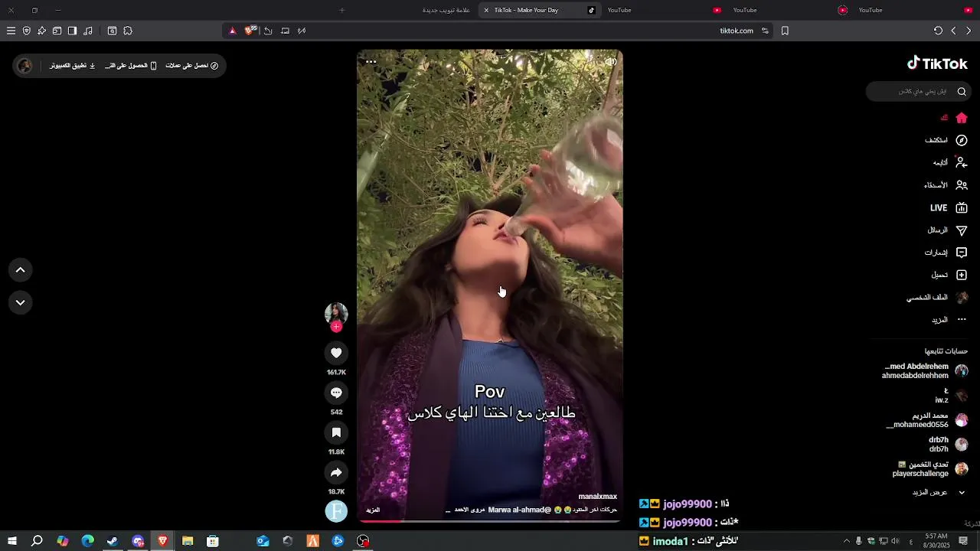
Task: Switch to the 'علامة تبويب جديدة' tab
Action: point(446,10)
